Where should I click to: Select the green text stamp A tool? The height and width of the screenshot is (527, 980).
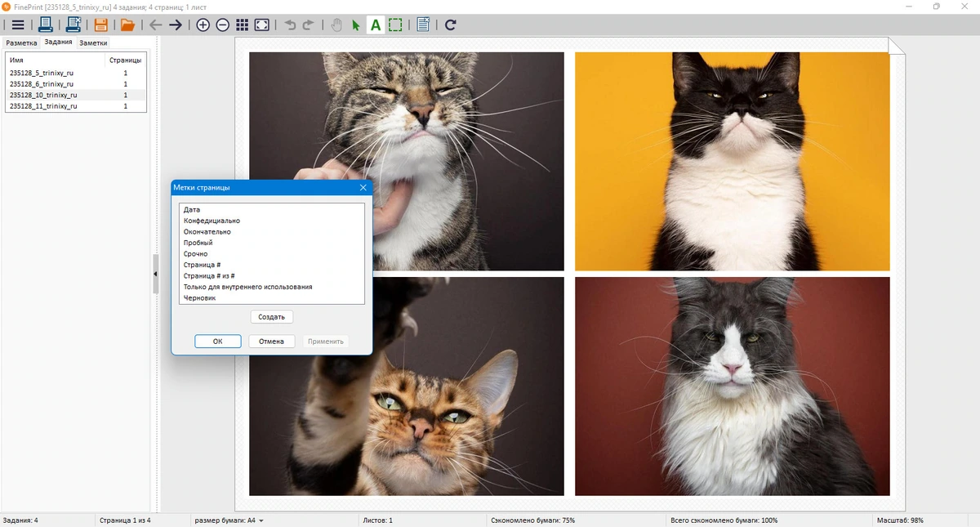tap(376, 25)
